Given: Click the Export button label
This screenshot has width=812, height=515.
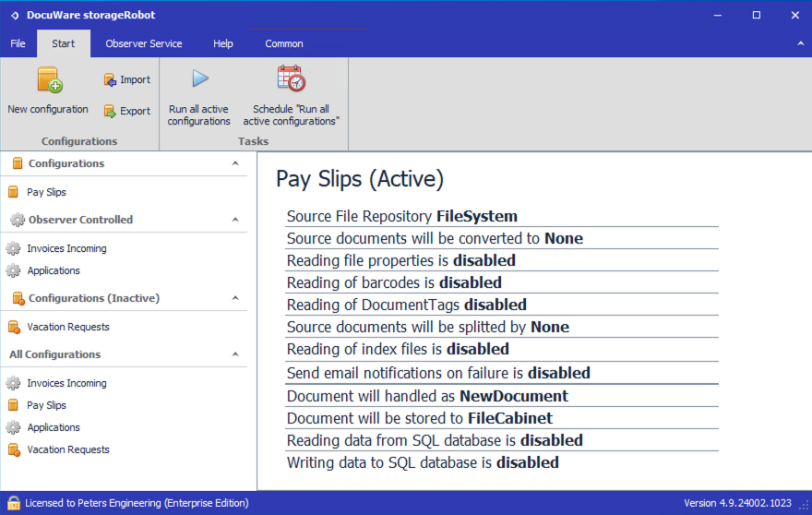Looking at the screenshot, I should coord(135,111).
